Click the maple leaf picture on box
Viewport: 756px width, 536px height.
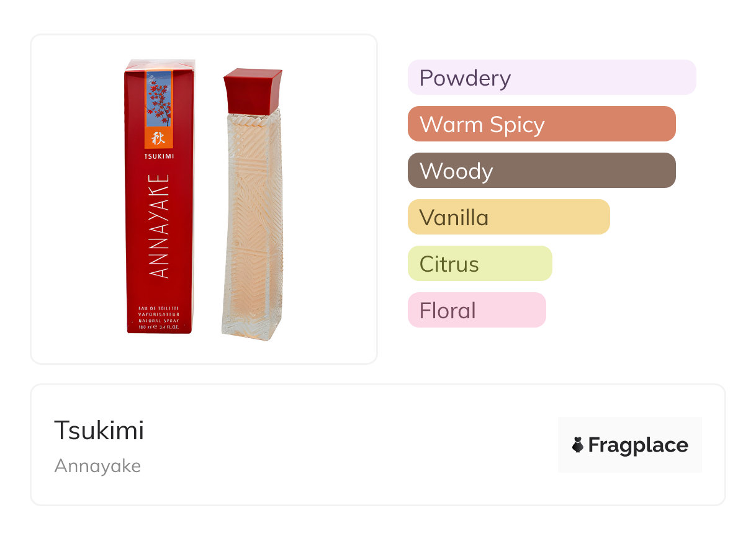coord(159,99)
